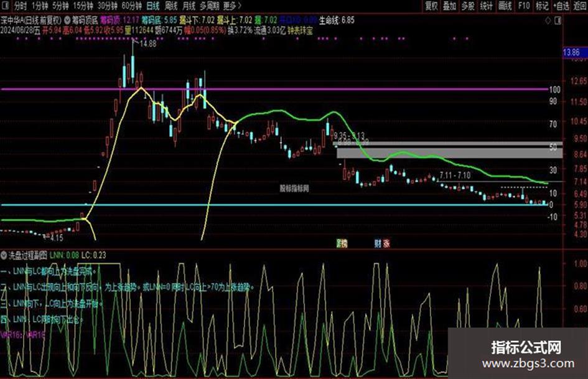
Task: Add stock with the +自选 button
Action: (561, 6)
